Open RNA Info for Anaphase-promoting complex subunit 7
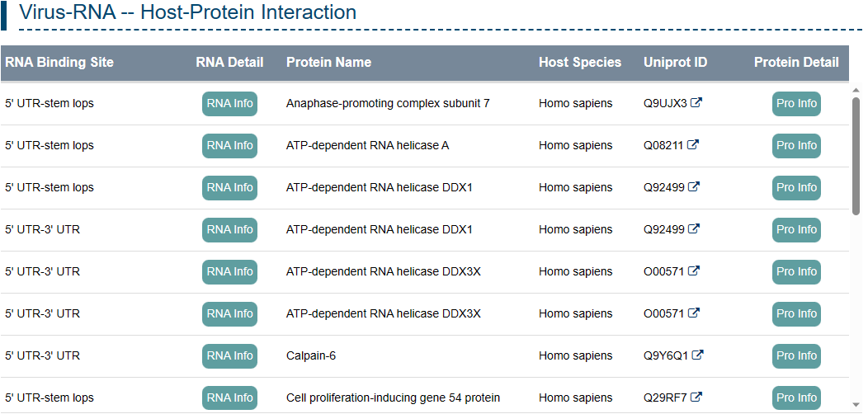The width and height of the screenshot is (868, 414). point(229,104)
